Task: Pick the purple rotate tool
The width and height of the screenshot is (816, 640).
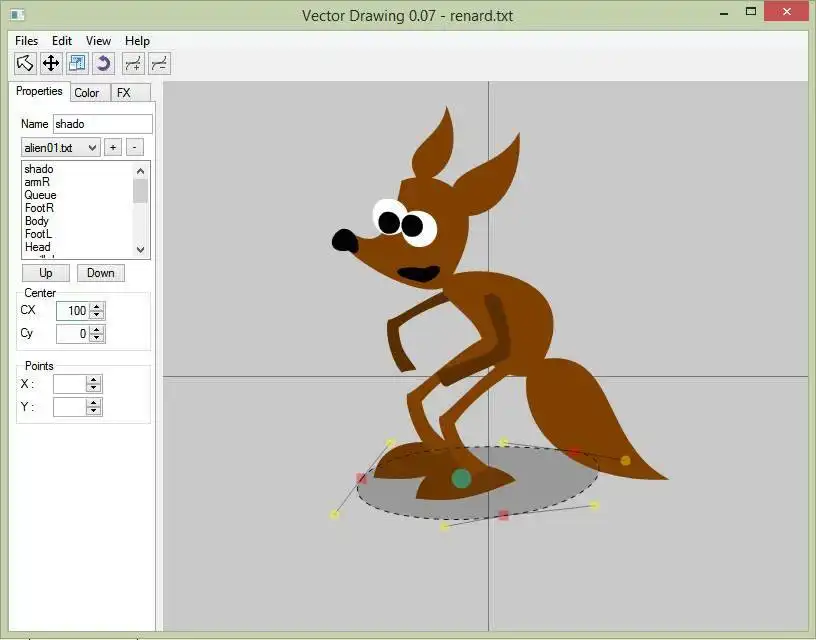Action: 103,63
